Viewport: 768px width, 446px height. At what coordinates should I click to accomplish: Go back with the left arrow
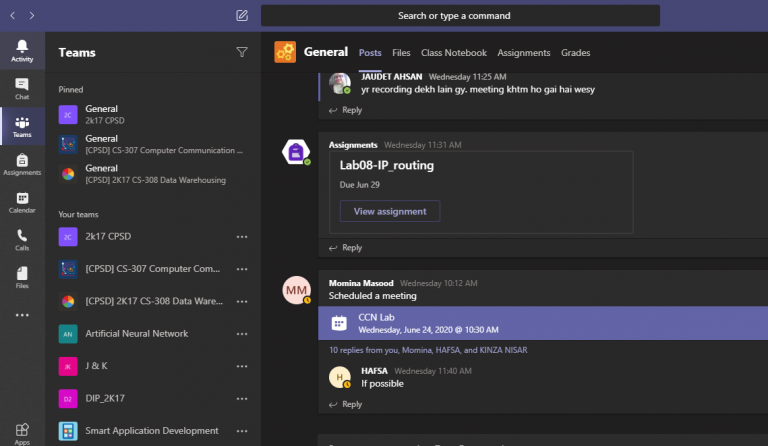click(13, 16)
